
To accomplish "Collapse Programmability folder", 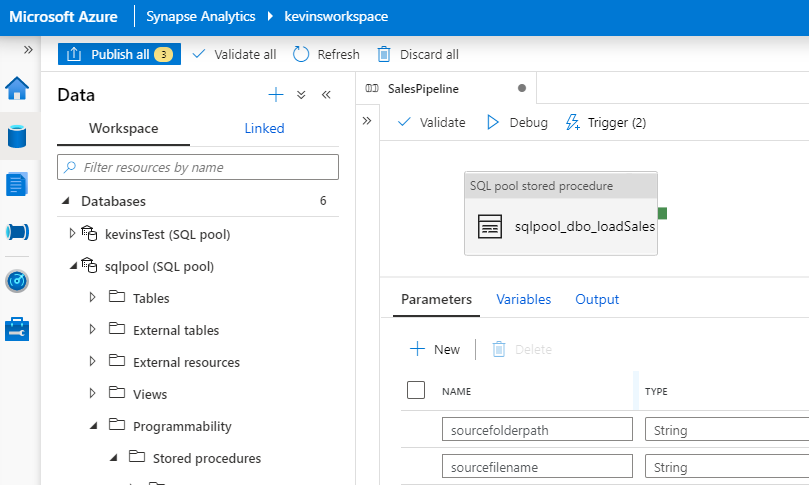I will [x=93, y=426].
